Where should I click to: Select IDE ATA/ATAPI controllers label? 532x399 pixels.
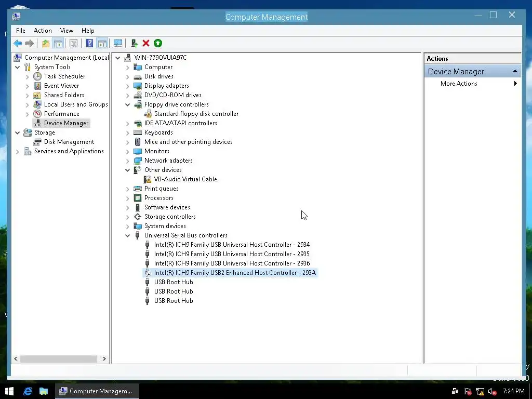[x=180, y=123]
